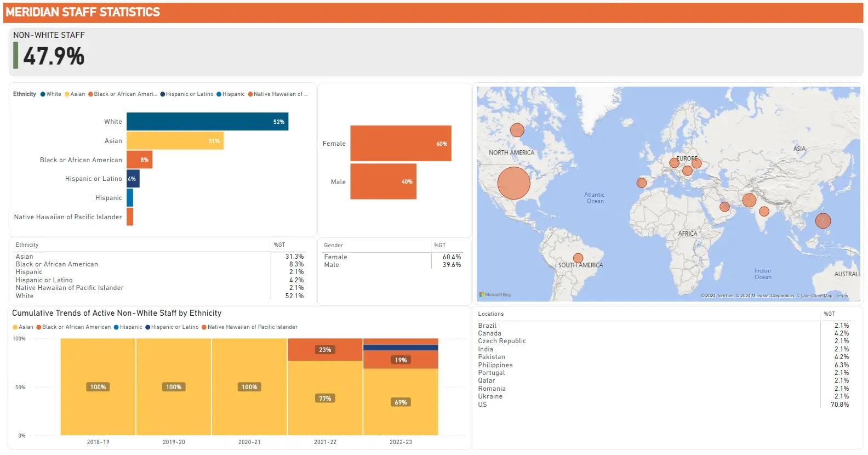Select the Qatar bubble on the map
The width and height of the screenshot is (868, 455).
point(724,207)
